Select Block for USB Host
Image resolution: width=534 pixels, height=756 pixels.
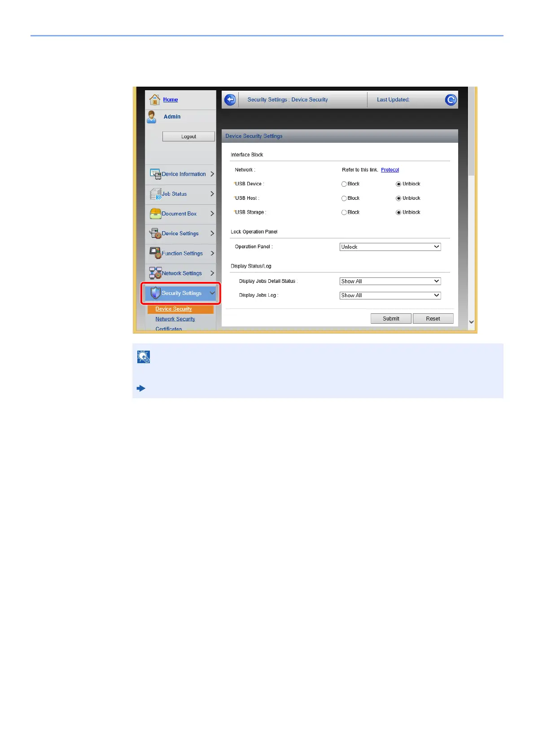click(344, 198)
